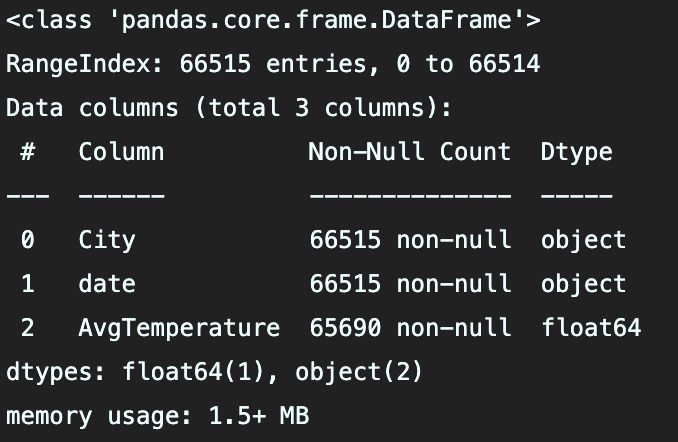Click the pandas DataFrame class line
Screen dimensions: 678x442
[x=273, y=20]
